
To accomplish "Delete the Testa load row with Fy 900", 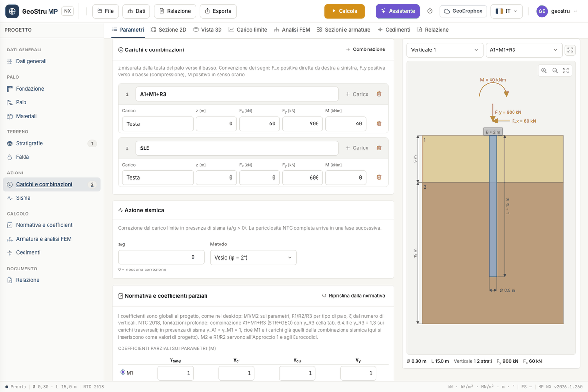I will (x=379, y=124).
